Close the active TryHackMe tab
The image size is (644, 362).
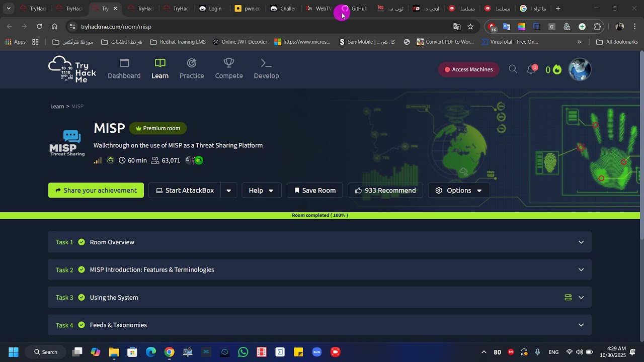tap(115, 9)
